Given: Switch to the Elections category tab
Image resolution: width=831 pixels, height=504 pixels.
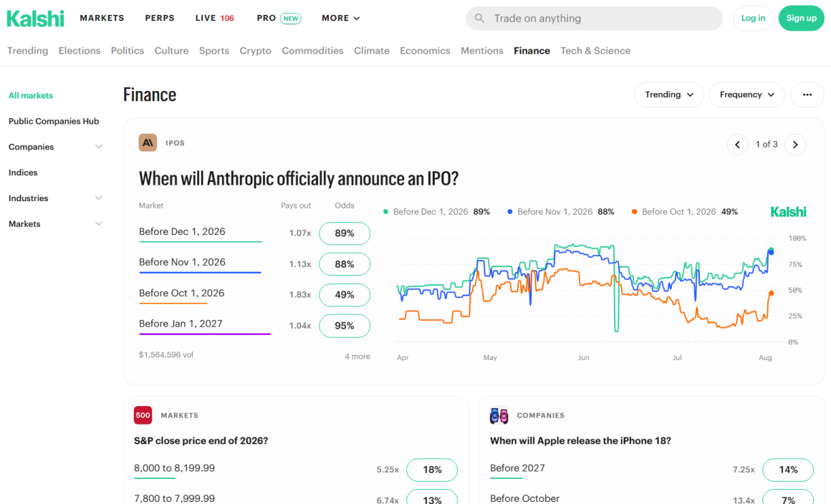Looking at the screenshot, I should click(80, 51).
